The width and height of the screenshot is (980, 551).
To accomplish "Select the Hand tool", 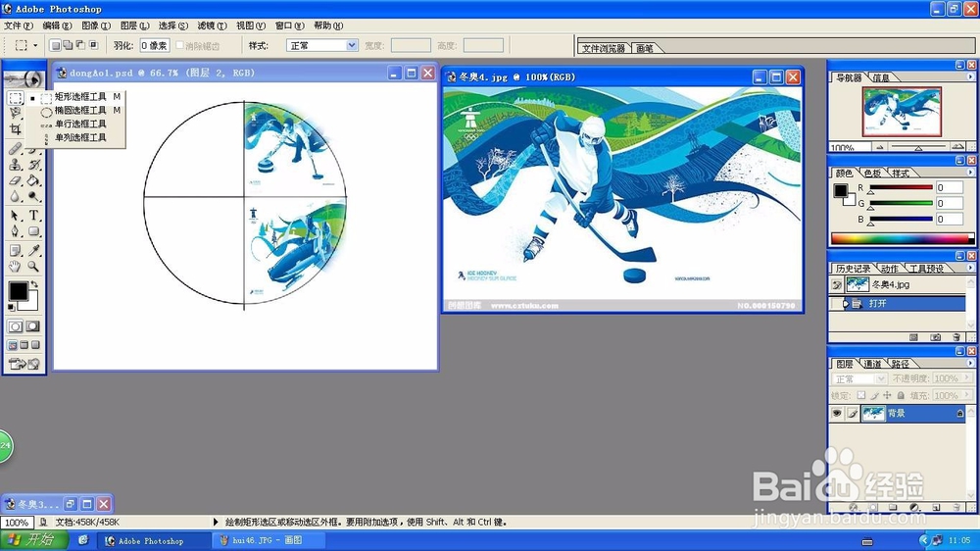I will [x=15, y=267].
